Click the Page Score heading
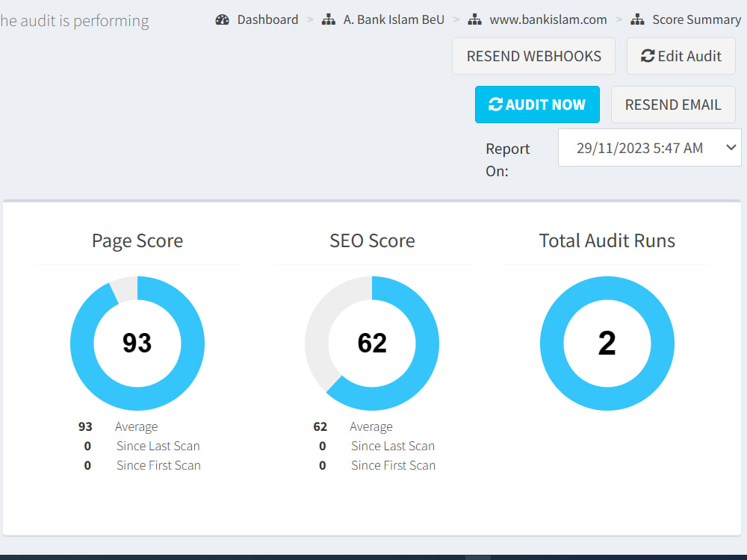 point(137,241)
